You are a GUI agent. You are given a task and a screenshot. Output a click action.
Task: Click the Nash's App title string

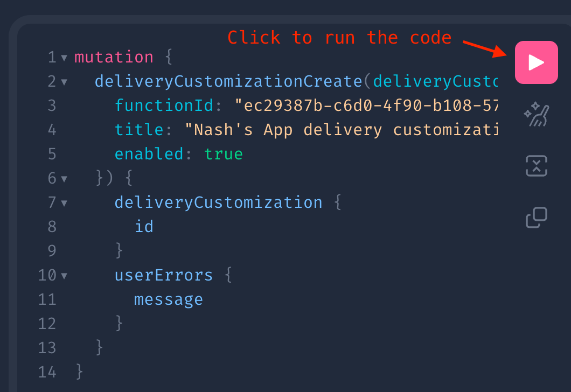coord(341,130)
